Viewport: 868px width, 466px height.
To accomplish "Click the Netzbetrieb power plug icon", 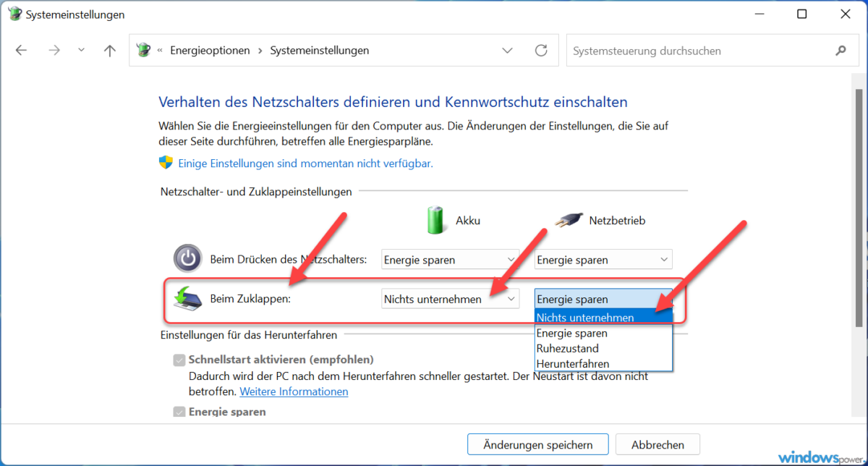I will coord(569,221).
